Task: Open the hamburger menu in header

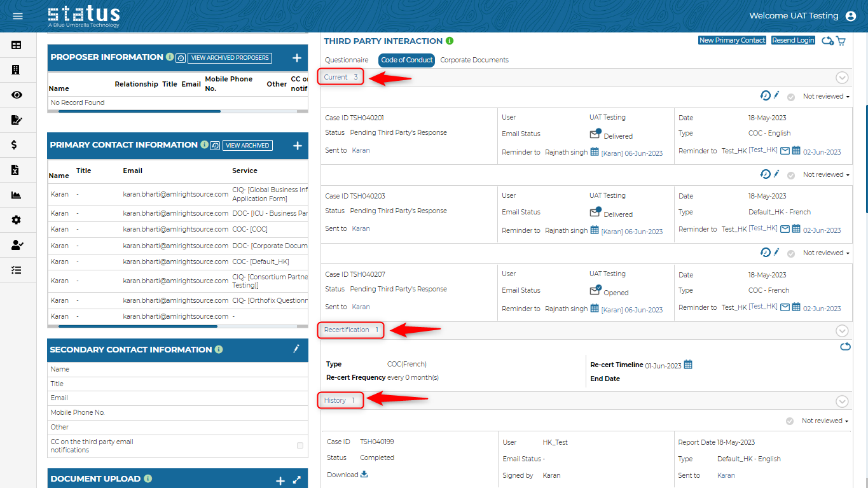Action: pos(18,16)
